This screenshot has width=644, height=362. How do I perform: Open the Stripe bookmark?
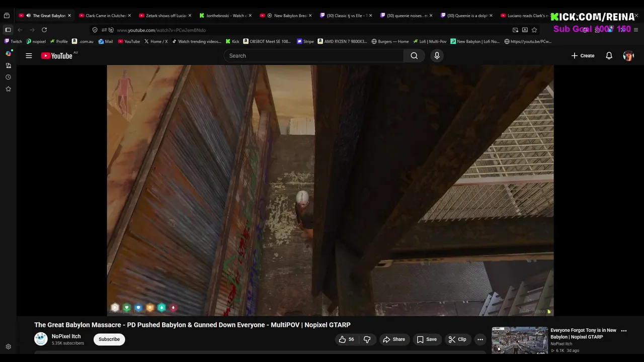click(305, 42)
